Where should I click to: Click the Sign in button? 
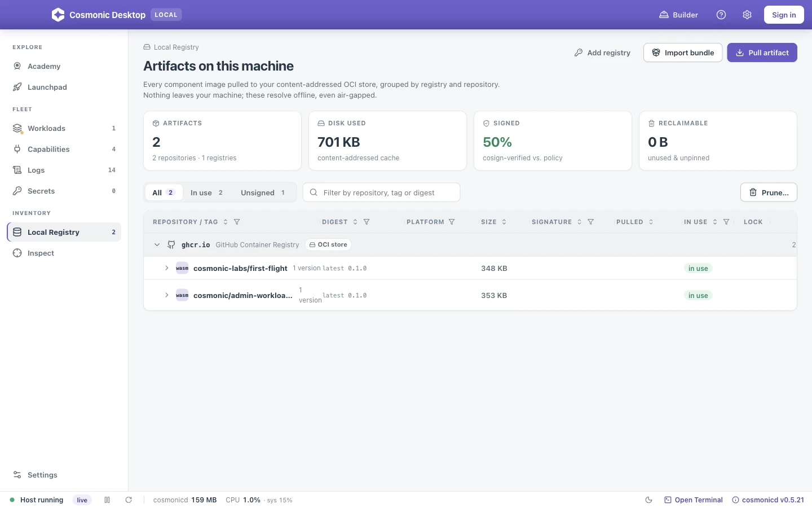pyautogui.click(x=784, y=15)
